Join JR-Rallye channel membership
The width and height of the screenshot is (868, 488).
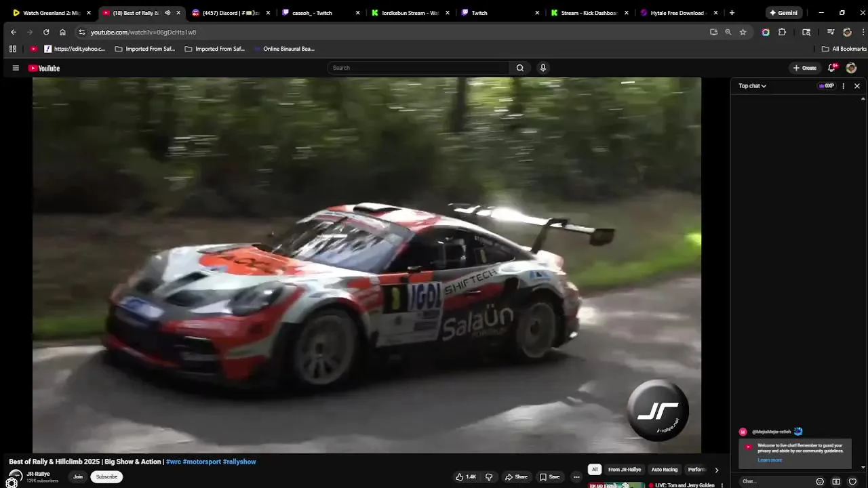coord(78,476)
